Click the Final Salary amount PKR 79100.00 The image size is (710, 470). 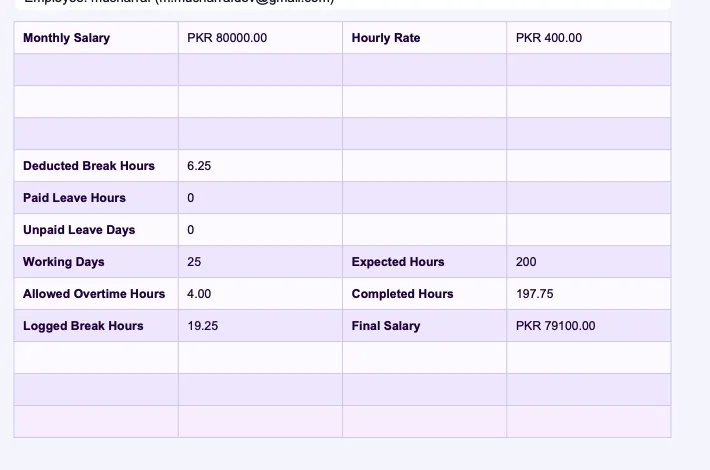[x=555, y=326]
